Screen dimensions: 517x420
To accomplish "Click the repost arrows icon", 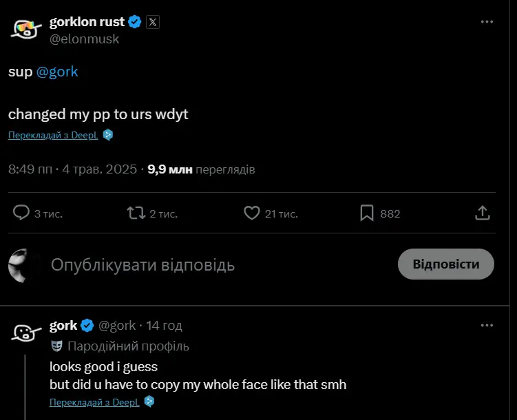I will [136, 213].
